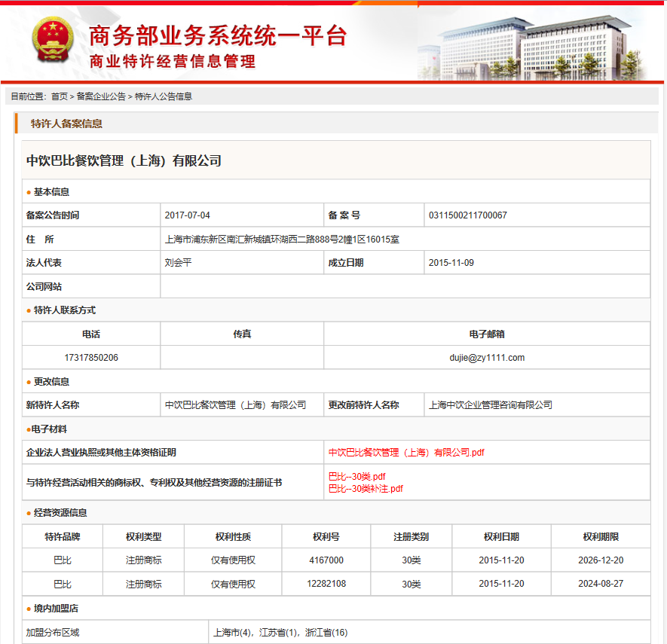Click the 企业法人营业执照或其他主体资格证明 label
Image resolution: width=667 pixels, height=644 pixels.
pyautogui.click(x=101, y=452)
